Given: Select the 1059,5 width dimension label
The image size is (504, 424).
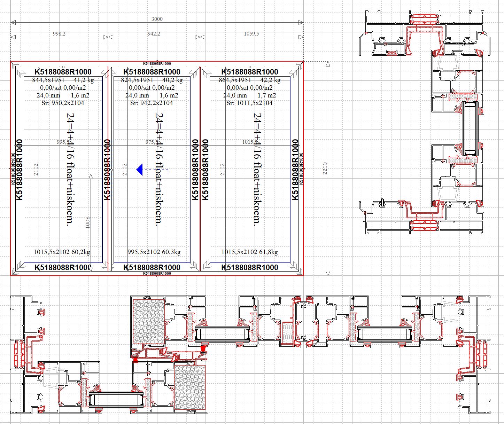Looking at the screenshot, I should coord(251,34).
